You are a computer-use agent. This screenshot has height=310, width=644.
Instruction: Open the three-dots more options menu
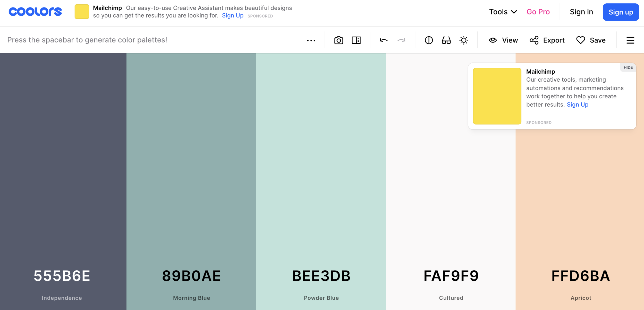[311, 41]
